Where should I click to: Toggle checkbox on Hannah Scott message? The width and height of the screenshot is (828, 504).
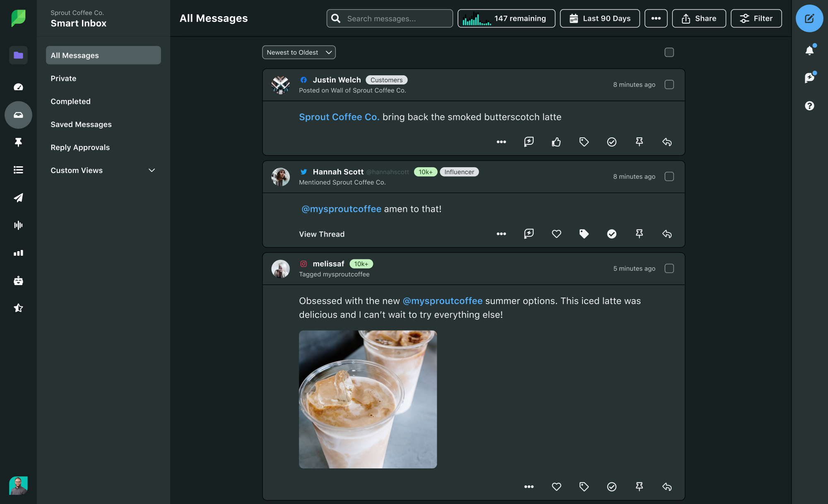click(669, 176)
